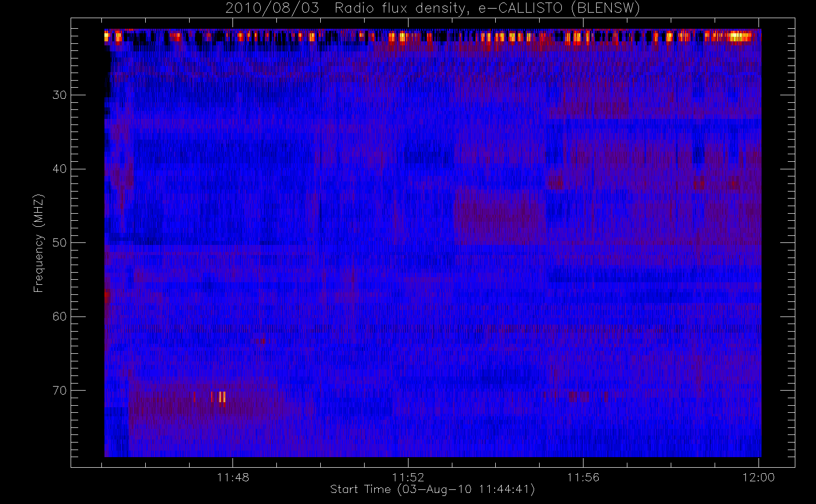Select the 40 frequency tick label

point(60,169)
